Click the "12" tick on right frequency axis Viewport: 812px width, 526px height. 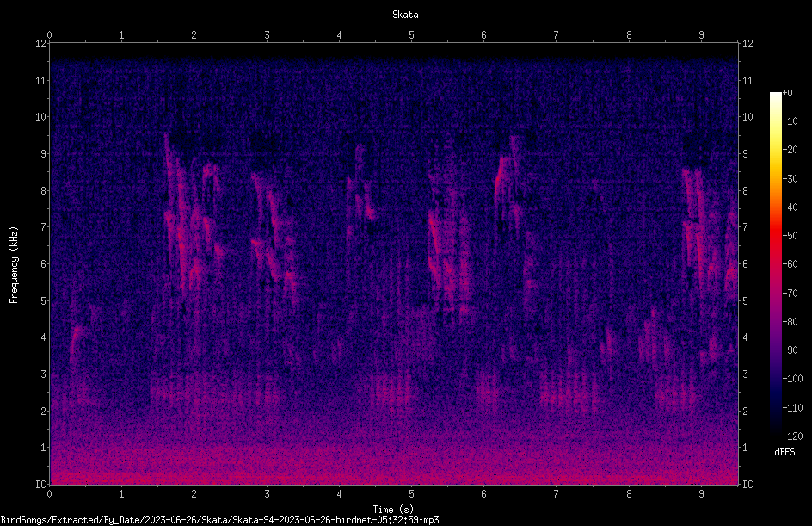coord(747,44)
